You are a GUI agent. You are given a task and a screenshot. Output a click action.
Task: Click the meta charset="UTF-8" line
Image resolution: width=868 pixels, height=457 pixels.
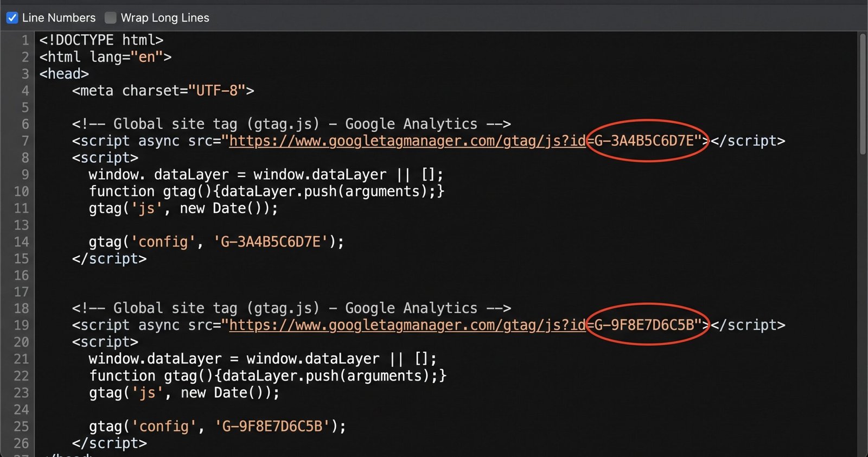[163, 91]
